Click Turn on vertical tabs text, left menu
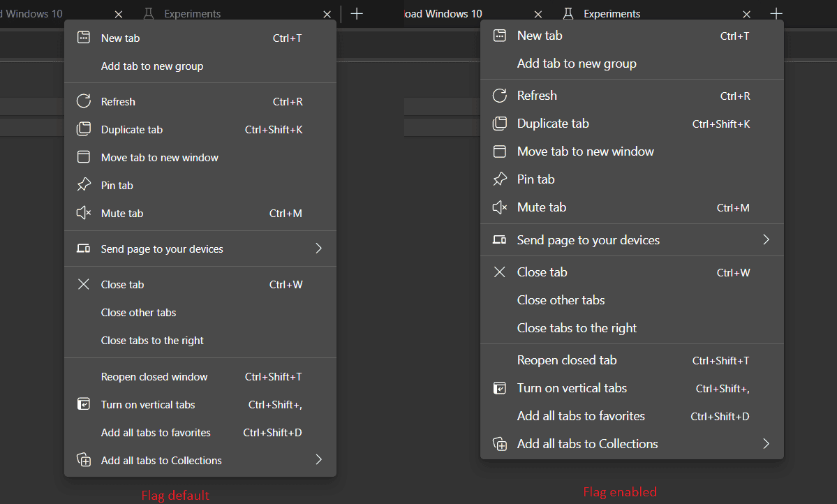Viewport: 837px width, 504px height. (148, 405)
